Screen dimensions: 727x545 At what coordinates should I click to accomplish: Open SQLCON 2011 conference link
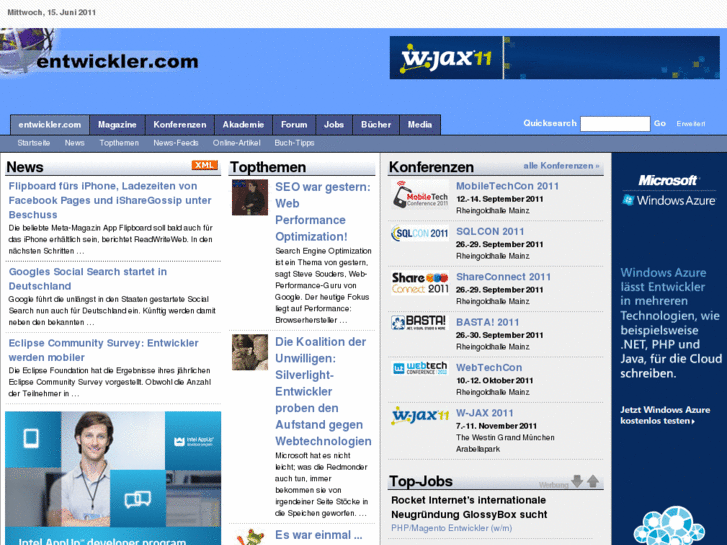click(x=490, y=231)
